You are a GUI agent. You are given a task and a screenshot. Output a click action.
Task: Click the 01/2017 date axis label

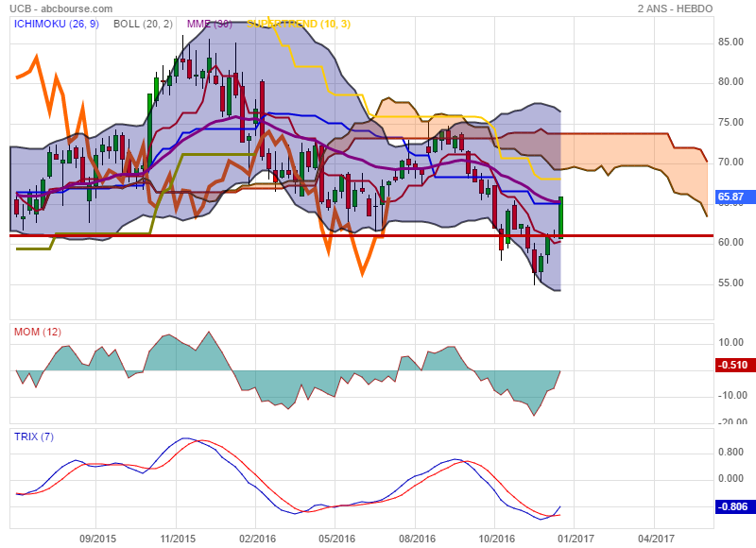pyautogui.click(x=576, y=539)
